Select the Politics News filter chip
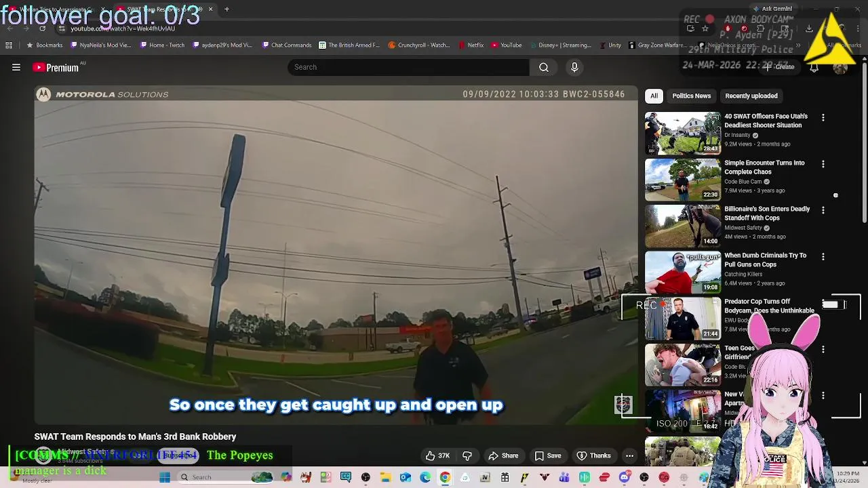 coord(692,96)
